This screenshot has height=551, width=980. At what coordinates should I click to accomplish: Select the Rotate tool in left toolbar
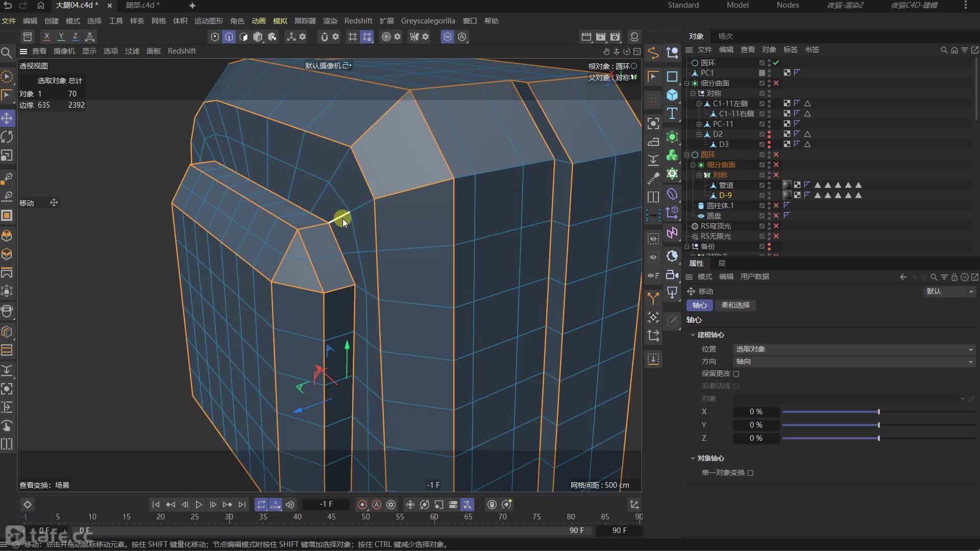[x=7, y=137]
